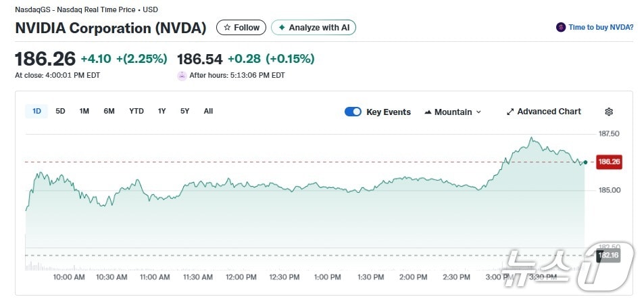The width and height of the screenshot is (644, 301).
Task: Click the sparkle icon in Analyze with AI
Action: (282, 28)
